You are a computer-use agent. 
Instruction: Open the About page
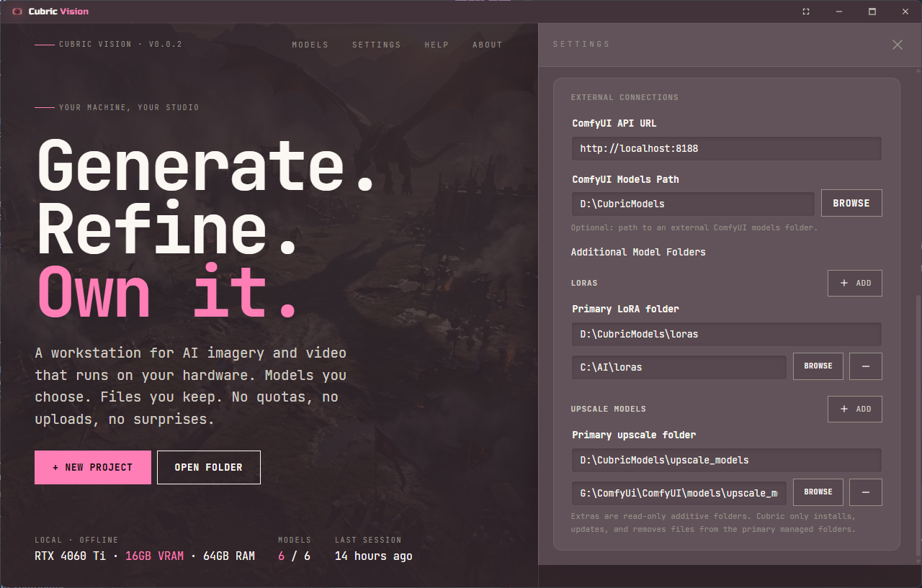point(487,45)
